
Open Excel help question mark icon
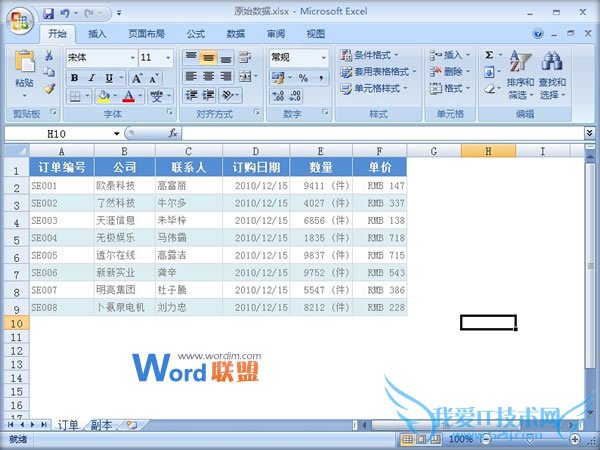coord(538,34)
